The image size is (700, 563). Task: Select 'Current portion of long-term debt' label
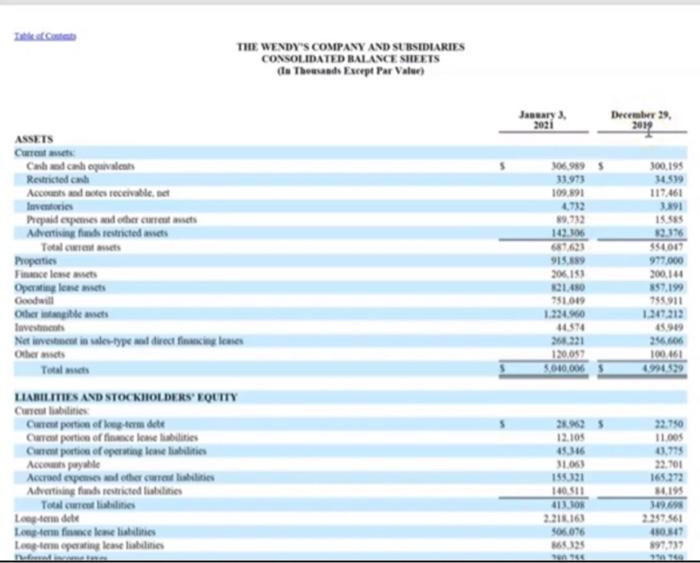(x=96, y=424)
